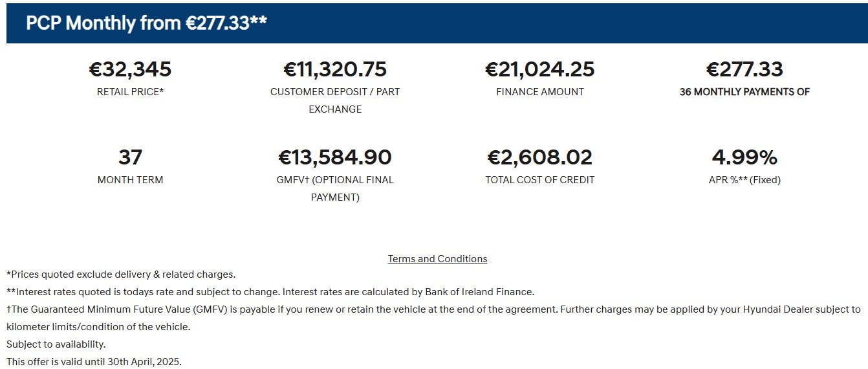This screenshot has height=369, width=868.
Task: Click the PCP Monthly from €277.33 header
Action: [x=147, y=23]
